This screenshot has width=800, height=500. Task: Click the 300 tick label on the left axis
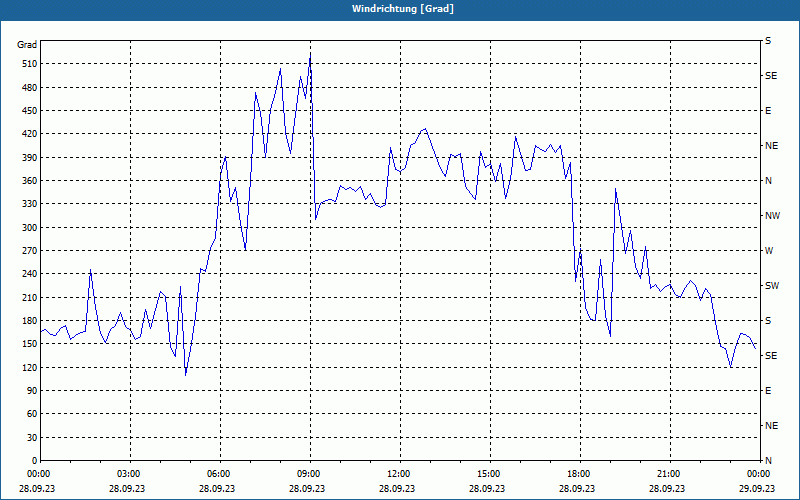30,228
